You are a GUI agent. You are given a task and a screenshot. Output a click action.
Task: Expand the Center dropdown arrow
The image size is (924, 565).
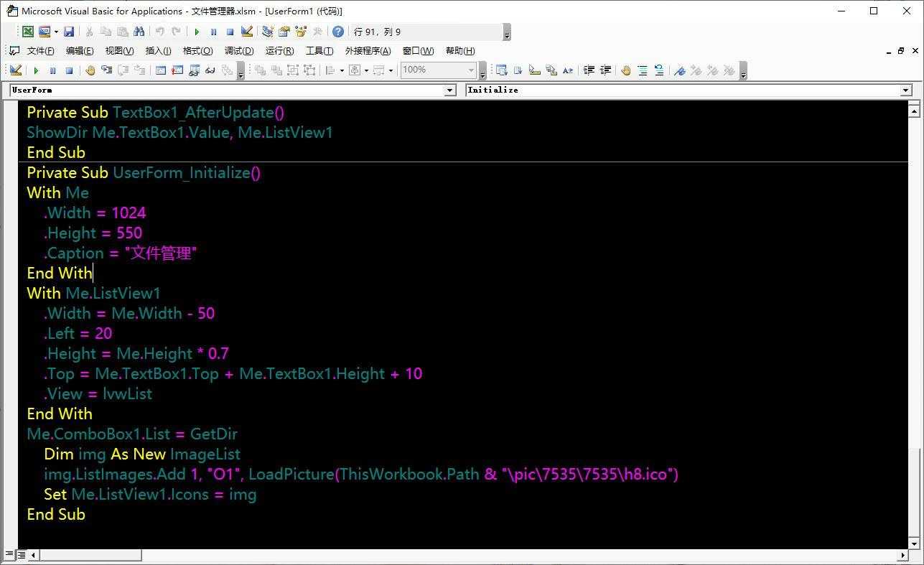click(366, 70)
